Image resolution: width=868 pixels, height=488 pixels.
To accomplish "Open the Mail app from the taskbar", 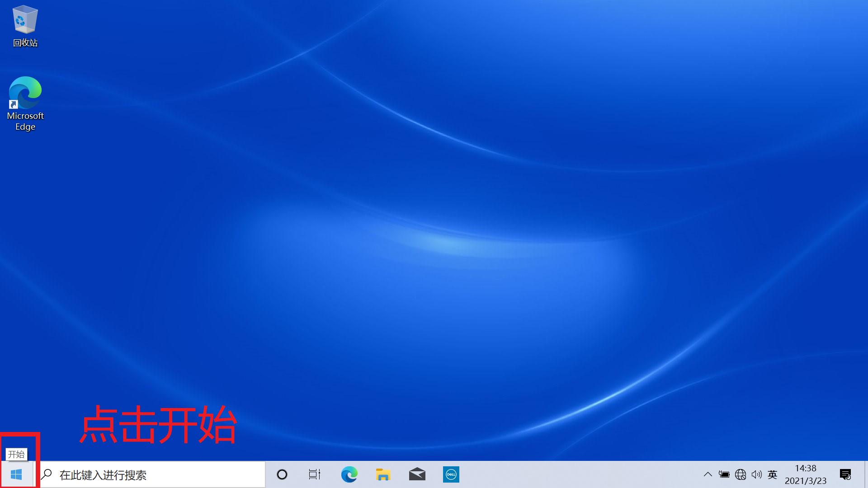I will click(x=417, y=474).
